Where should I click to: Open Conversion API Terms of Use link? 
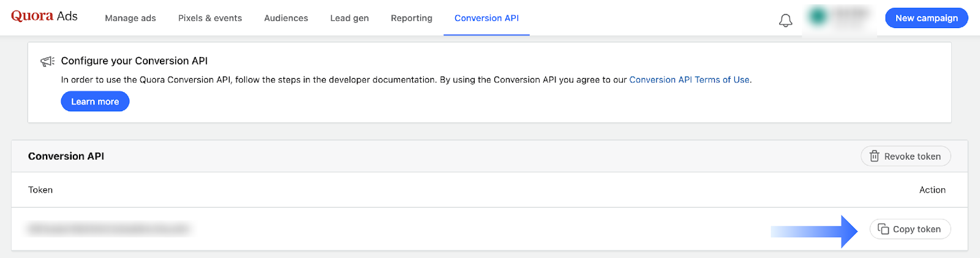pyautogui.click(x=689, y=80)
